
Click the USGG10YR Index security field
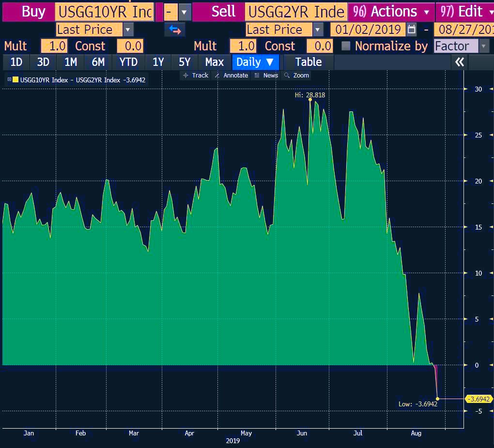click(x=105, y=12)
